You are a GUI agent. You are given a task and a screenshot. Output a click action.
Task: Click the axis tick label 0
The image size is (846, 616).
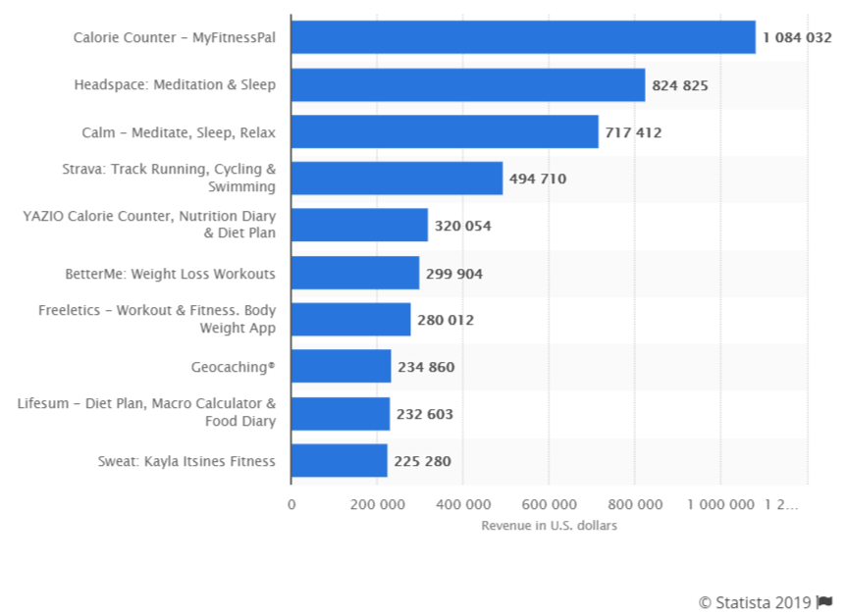pos(291,504)
